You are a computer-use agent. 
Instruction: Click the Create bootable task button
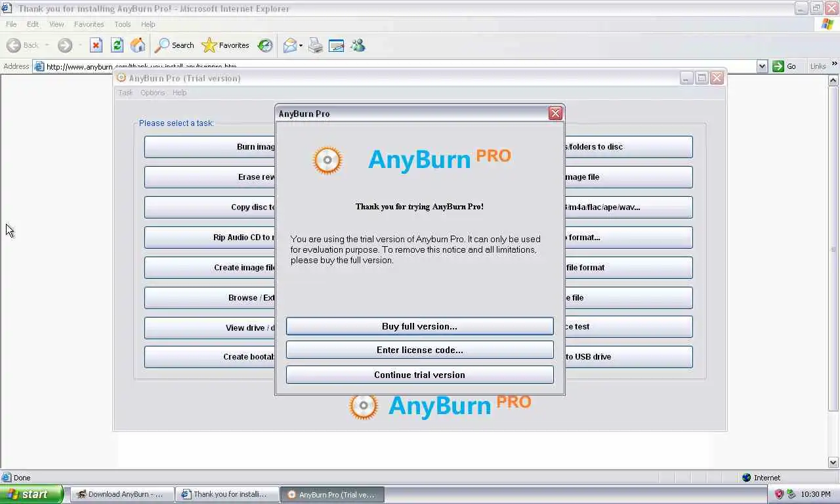[x=210, y=357]
